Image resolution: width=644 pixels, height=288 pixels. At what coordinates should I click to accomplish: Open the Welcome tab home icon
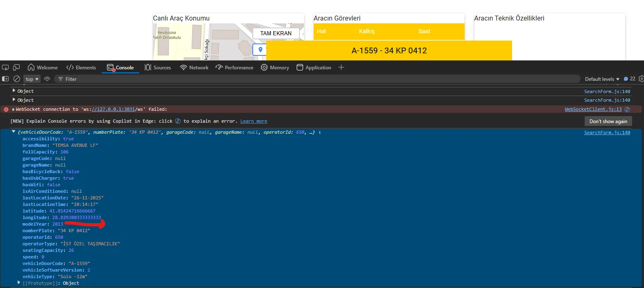click(x=31, y=67)
